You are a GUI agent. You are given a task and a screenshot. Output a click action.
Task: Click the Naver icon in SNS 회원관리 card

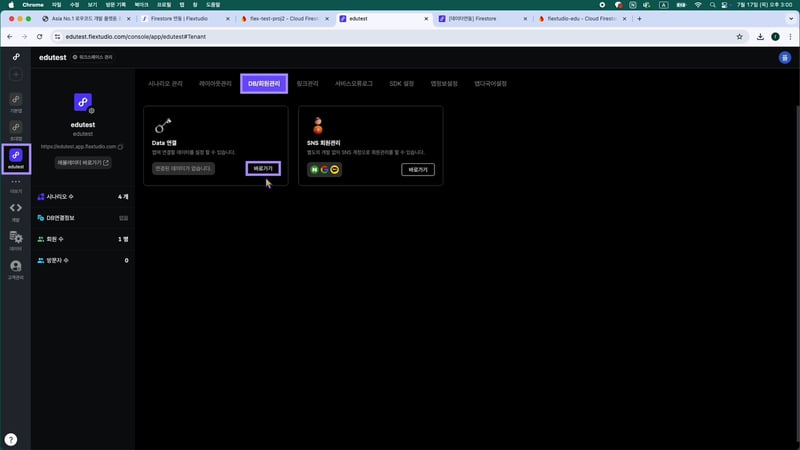click(x=314, y=170)
